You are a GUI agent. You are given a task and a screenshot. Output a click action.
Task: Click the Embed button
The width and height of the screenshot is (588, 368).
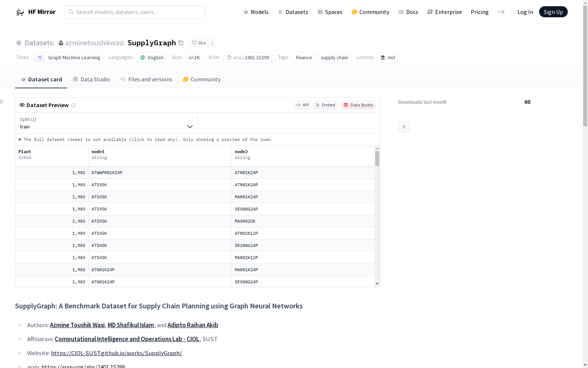[x=325, y=105]
